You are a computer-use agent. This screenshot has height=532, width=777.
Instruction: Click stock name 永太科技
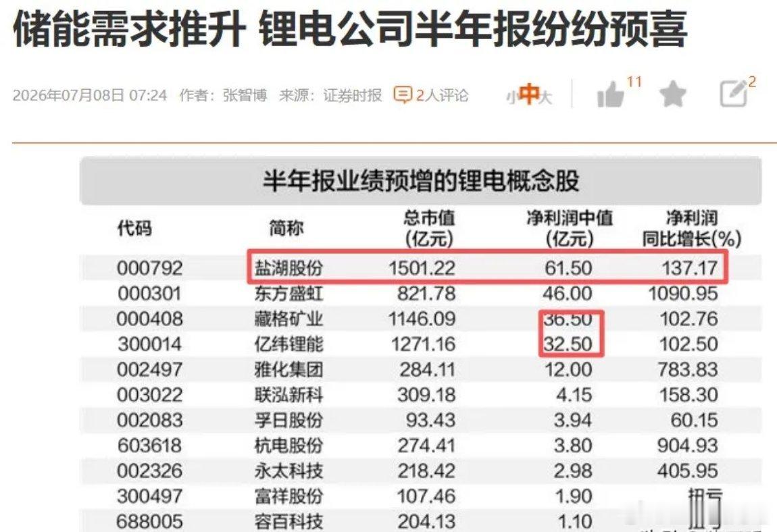[x=289, y=471]
